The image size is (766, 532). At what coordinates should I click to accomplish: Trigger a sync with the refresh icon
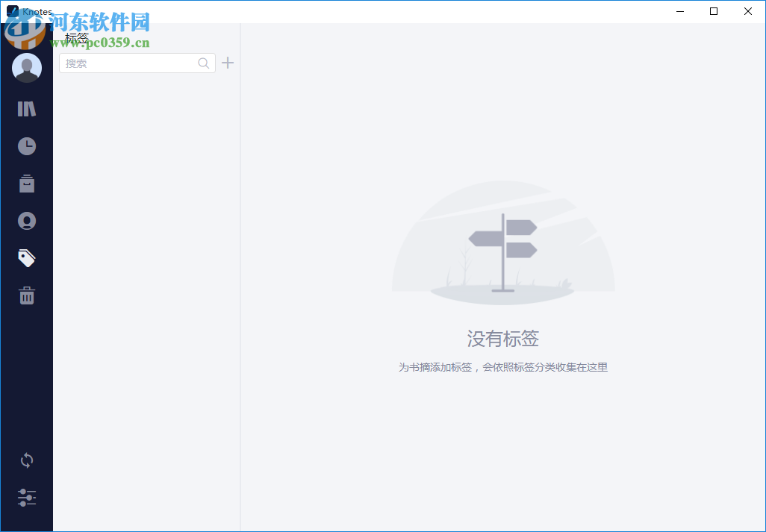click(26, 460)
